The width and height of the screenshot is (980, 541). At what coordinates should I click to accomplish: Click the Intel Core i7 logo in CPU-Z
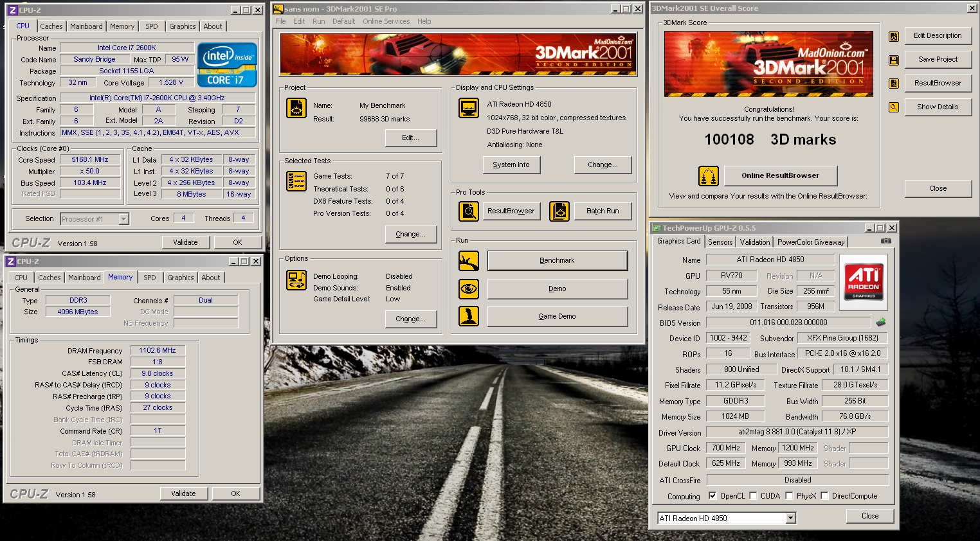(228, 65)
